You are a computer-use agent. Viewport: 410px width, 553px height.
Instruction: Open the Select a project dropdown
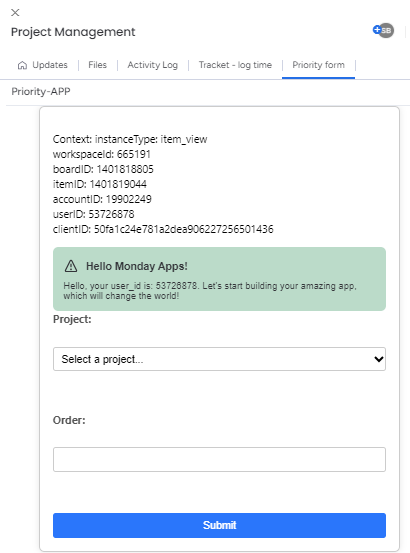tap(219, 359)
